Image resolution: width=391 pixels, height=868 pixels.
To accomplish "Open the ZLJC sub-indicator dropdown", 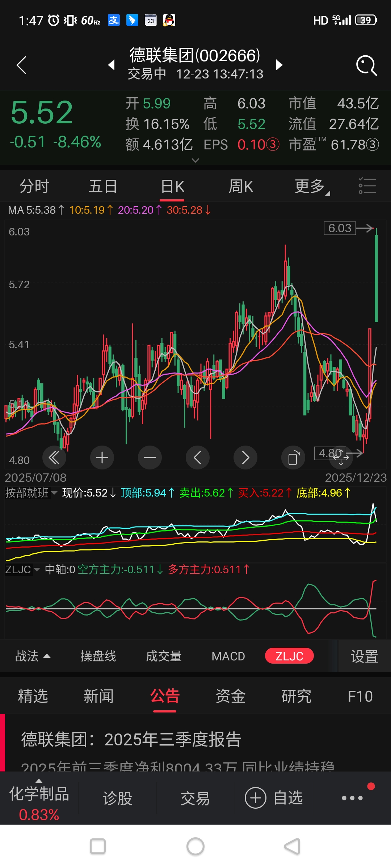I will point(22,570).
